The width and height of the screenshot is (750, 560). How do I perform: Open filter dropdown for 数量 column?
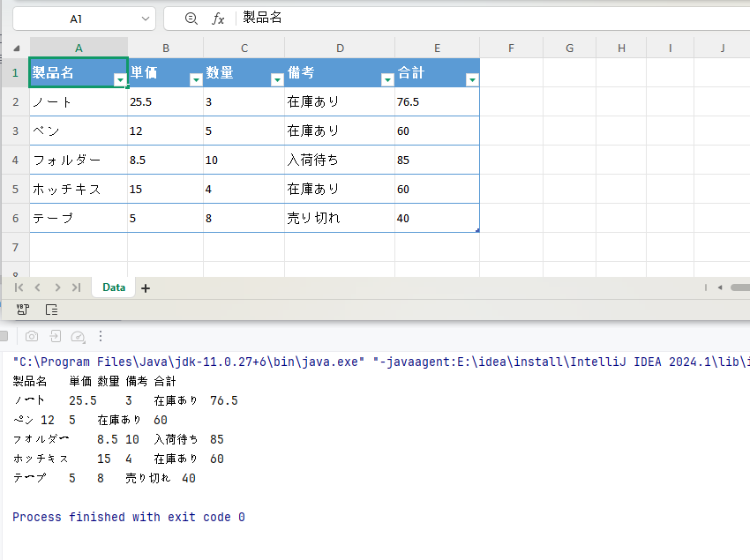tap(277, 80)
